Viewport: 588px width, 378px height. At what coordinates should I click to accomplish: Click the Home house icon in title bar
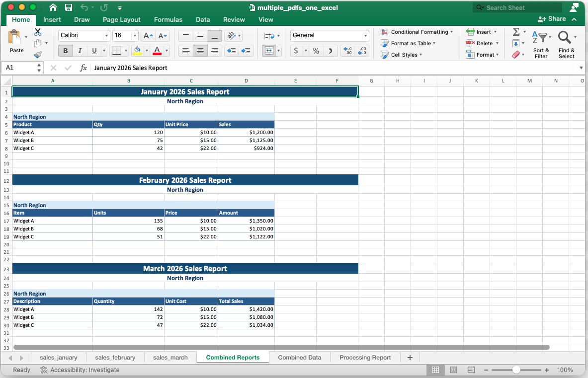pyautogui.click(x=53, y=7)
